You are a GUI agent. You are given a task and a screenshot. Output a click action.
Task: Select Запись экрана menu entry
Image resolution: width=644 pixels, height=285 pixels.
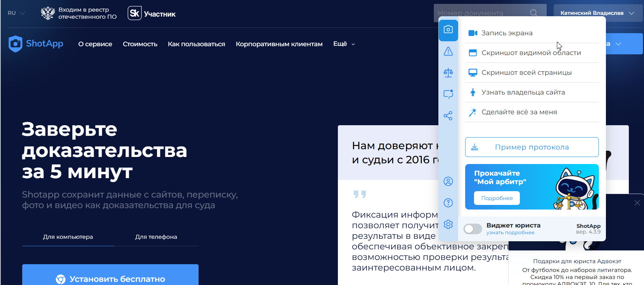(x=532, y=33)
